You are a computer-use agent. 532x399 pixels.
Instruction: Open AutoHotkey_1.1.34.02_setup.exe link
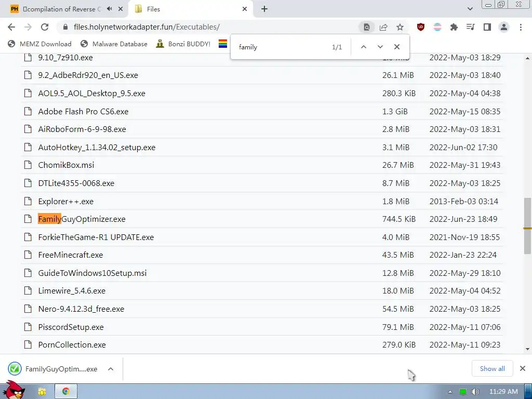tap(97, 147)
